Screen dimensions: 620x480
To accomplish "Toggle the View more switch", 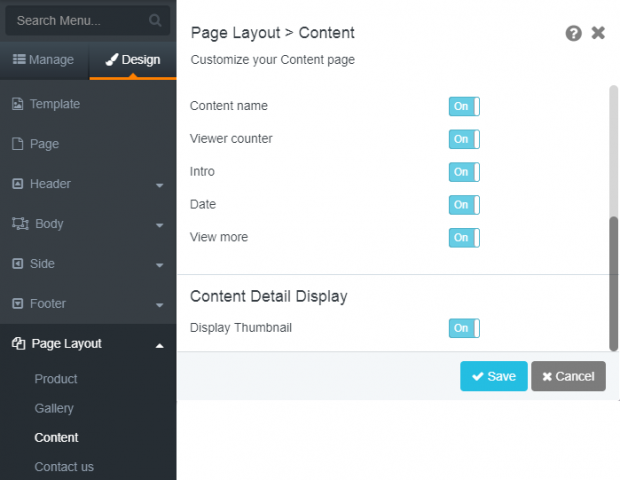I will (464, 238).
